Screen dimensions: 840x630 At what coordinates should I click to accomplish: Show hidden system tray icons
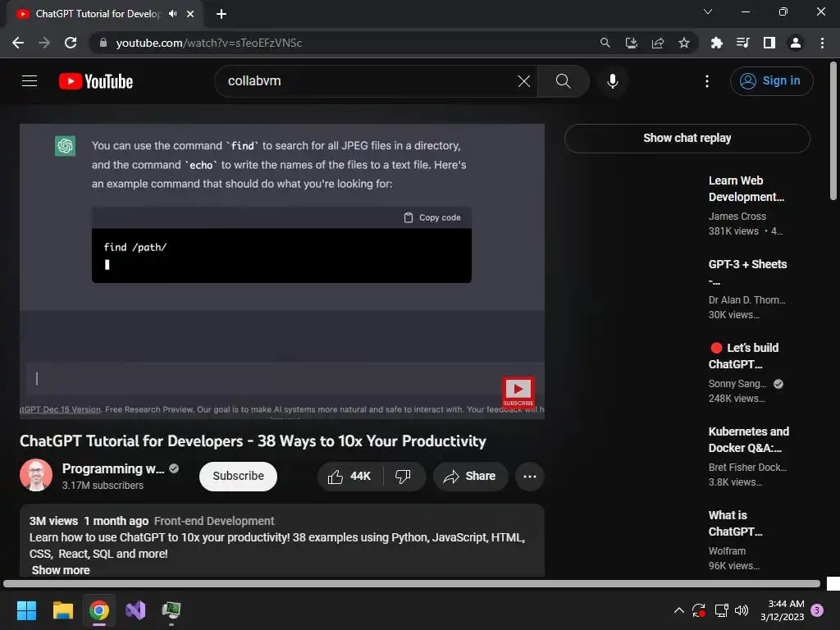(678, 610)
